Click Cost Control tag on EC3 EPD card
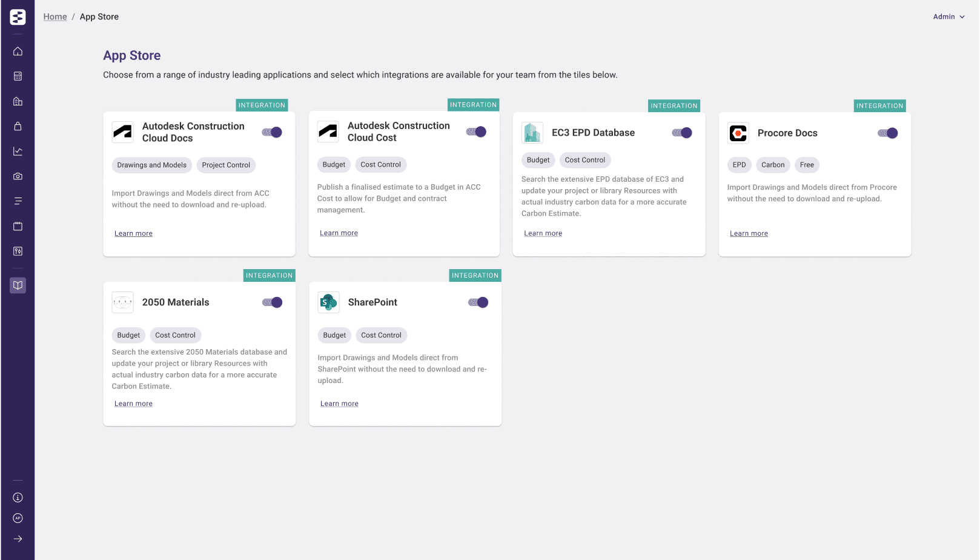Viewport: 980px width, 560px height. (x=585, y=160)
